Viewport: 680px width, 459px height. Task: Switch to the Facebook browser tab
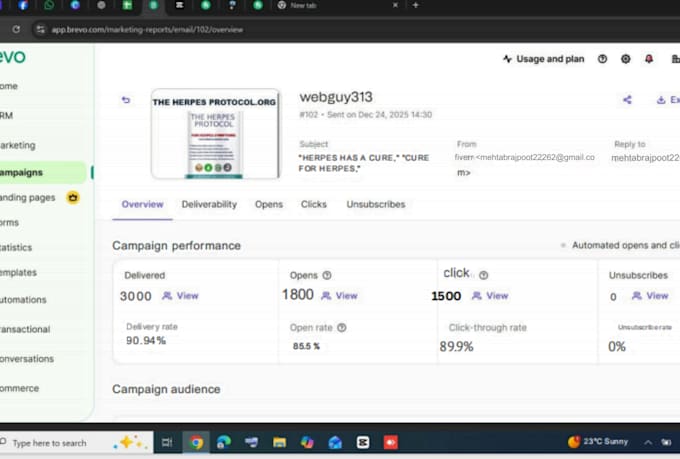[x=23, y=5]
